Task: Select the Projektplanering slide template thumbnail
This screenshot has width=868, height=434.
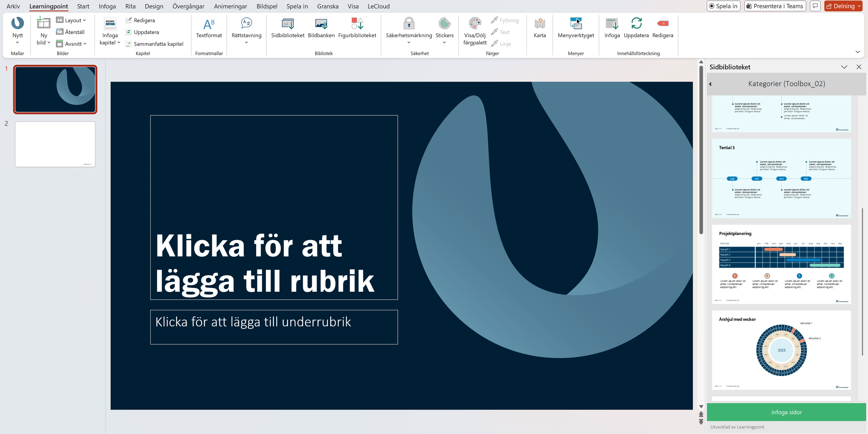Action: [x=781, y=264]
